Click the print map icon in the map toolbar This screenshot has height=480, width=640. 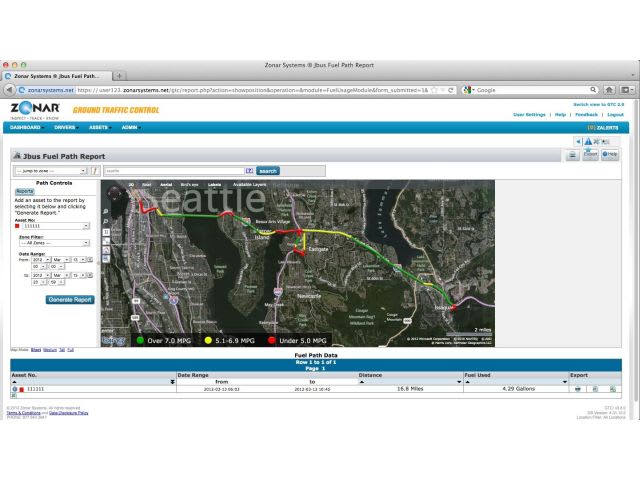[x=106, y=259]
